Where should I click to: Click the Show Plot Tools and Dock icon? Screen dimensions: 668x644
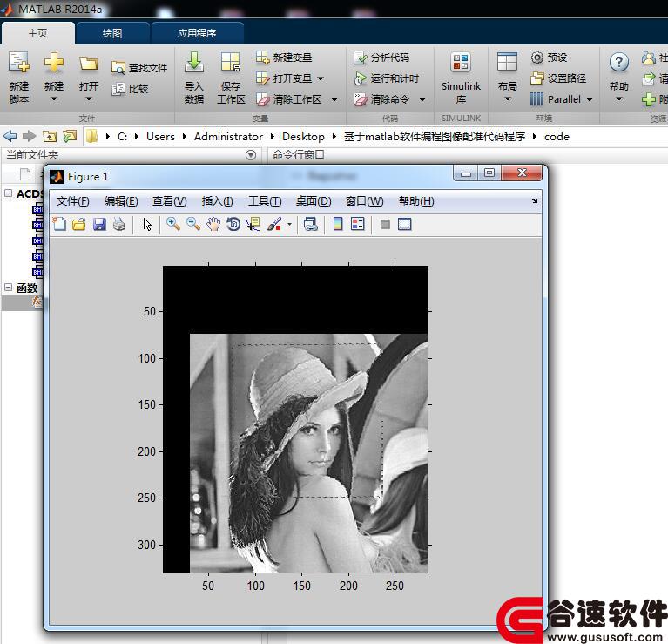point(405,224)
